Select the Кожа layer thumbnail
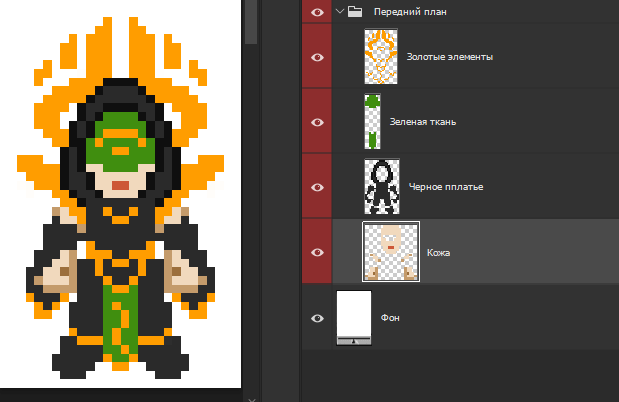Viewport: 619px width, 402px height. (391, 252)
